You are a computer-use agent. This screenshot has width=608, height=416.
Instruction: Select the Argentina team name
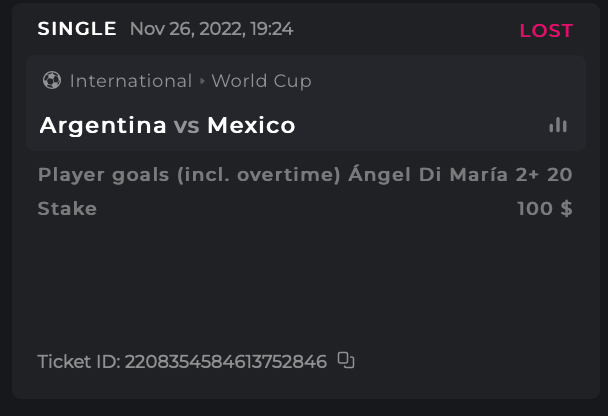pyautogui.click(x=103, y=126)
